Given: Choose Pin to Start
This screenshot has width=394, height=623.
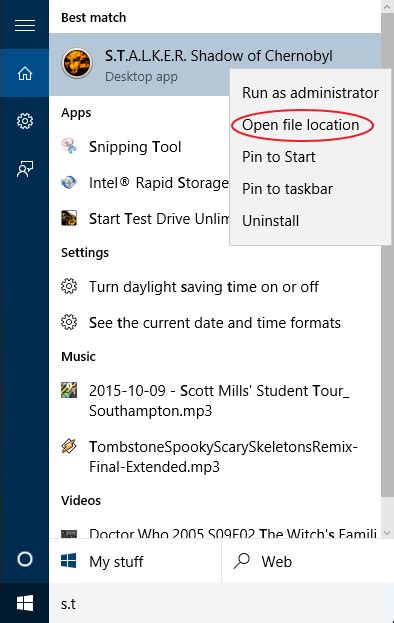Looking at the screenshot, I should (x=279, y=157).
